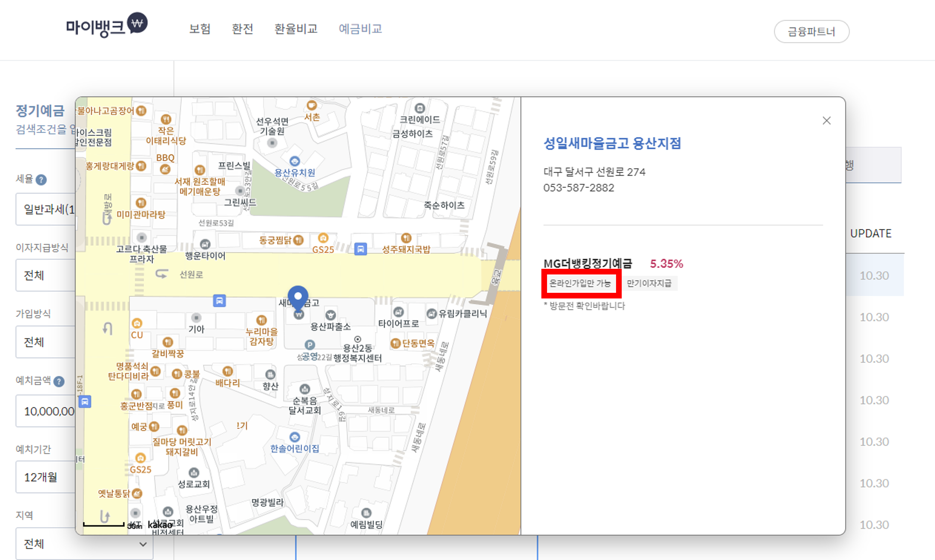Viewport: 935px width, 560px height.
Task: Click the 서촌 cafe icon
Action: coord(312,105)
